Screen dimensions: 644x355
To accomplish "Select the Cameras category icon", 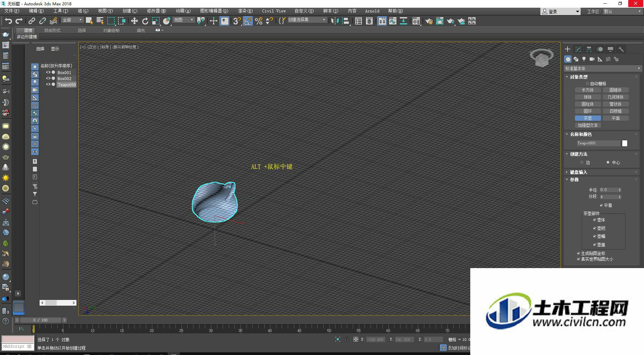I will 592,59.
